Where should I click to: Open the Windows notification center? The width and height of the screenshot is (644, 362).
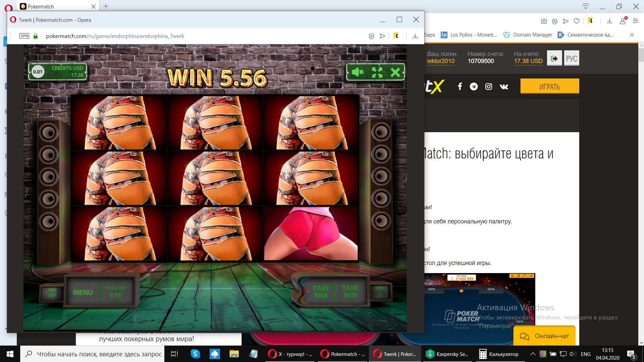[x=631, y=354]
